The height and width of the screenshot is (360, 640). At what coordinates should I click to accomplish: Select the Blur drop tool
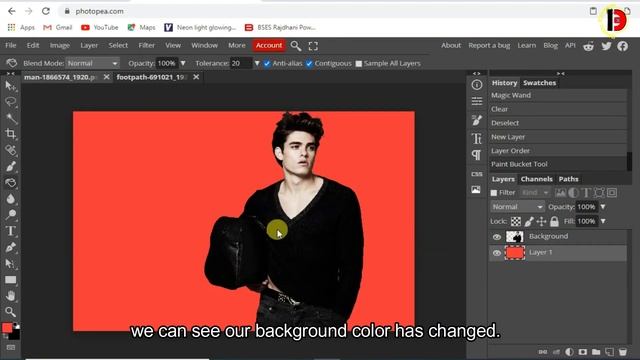11,199
